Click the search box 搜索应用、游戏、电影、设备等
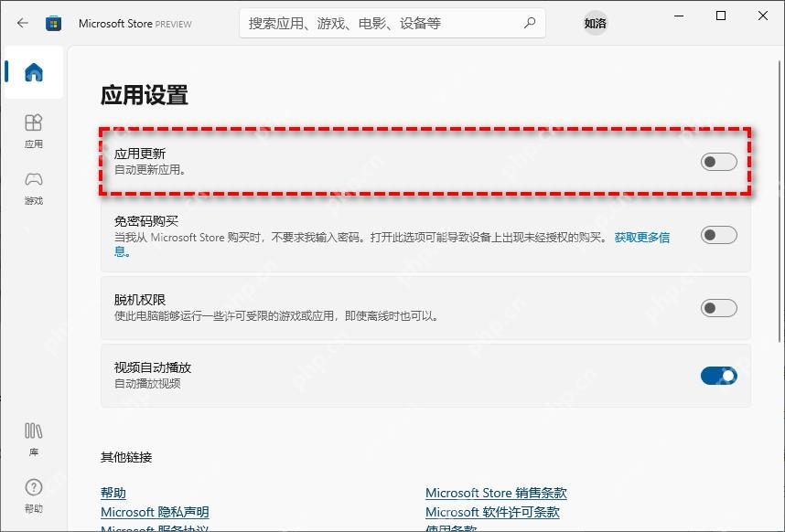The height and width of the screenshot is (532, 785). [392, 23]
